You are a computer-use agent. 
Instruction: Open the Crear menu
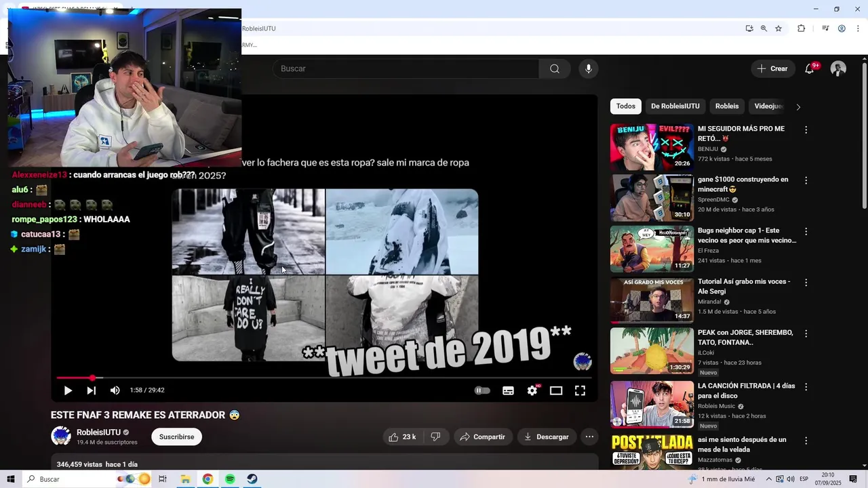tap(772, 68)
